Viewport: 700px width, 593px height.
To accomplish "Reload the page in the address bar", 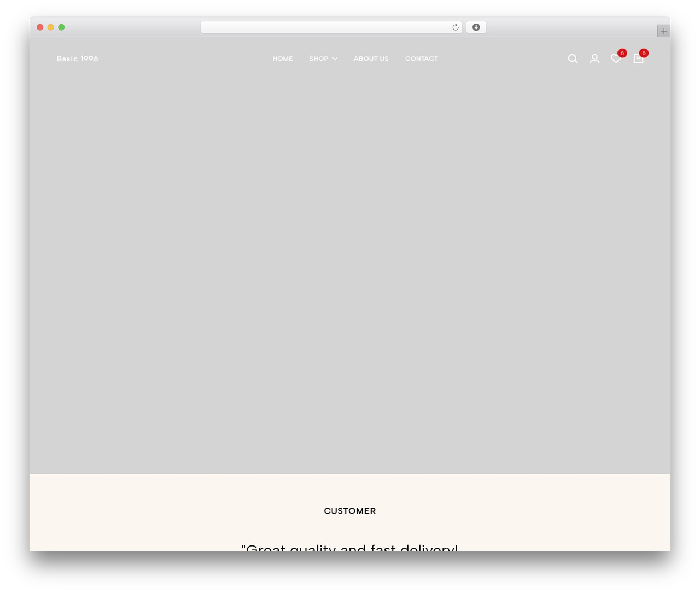I will [455, 27].
